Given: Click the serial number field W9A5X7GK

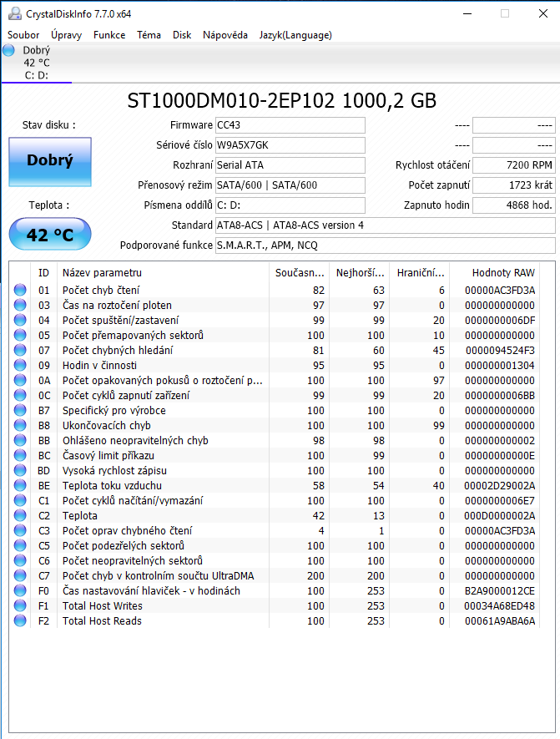Looking at the screenshot, I should (290, 145).
